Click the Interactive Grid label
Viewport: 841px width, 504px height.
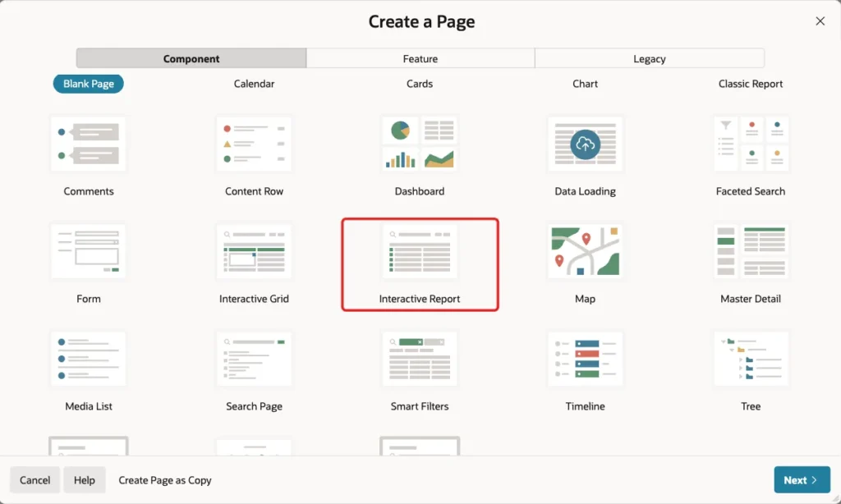(255, 299)
